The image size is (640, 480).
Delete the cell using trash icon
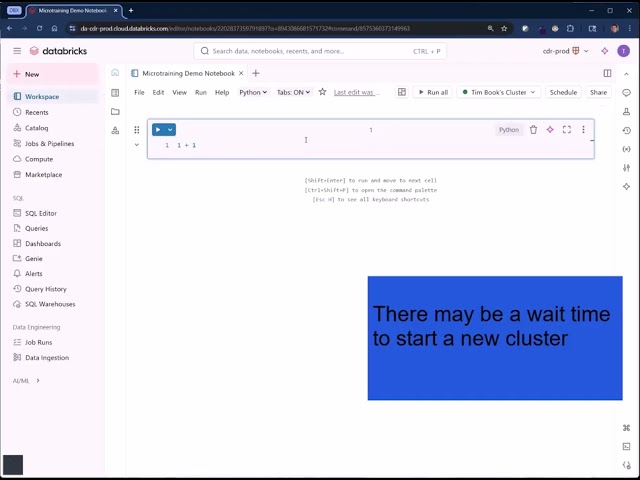point(533,130)
